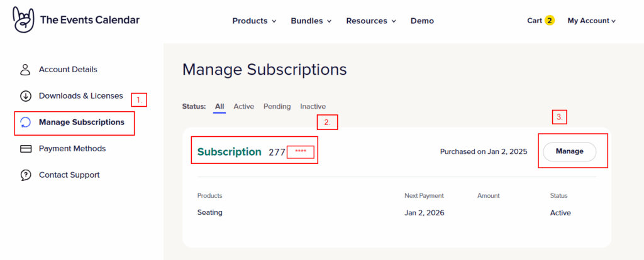Select the Inactive status filter
The width and height of the screenshot is (644, 260).
313,107
